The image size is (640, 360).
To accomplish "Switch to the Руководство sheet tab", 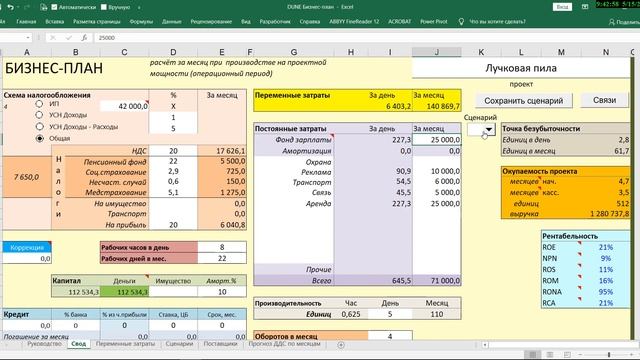I will pos(44,344).
